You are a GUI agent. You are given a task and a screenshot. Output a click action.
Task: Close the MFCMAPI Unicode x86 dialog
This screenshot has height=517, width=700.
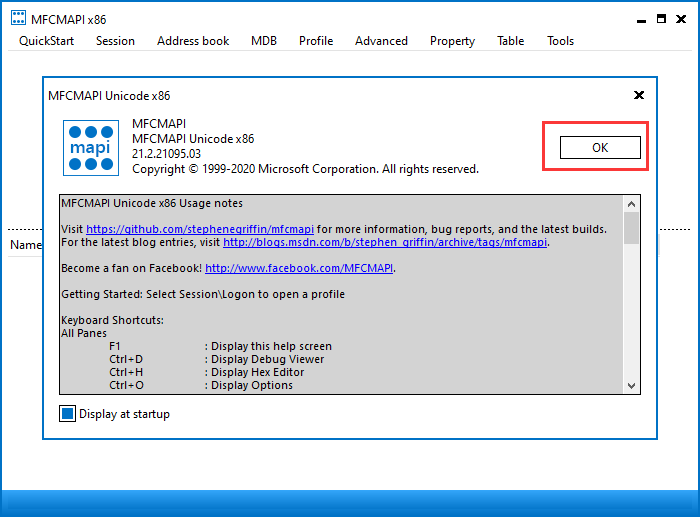click(x=639, y=95)
